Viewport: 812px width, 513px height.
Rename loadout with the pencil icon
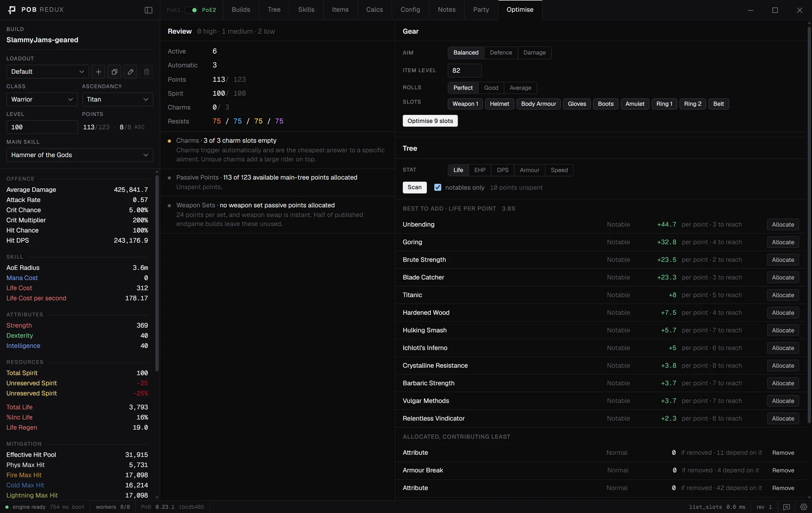click(x=131, y=72)
